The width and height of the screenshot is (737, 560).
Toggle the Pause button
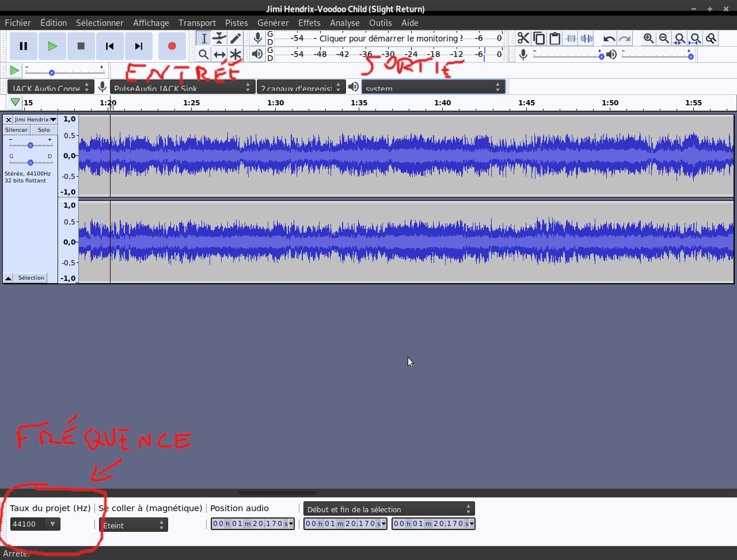point(24,46)
